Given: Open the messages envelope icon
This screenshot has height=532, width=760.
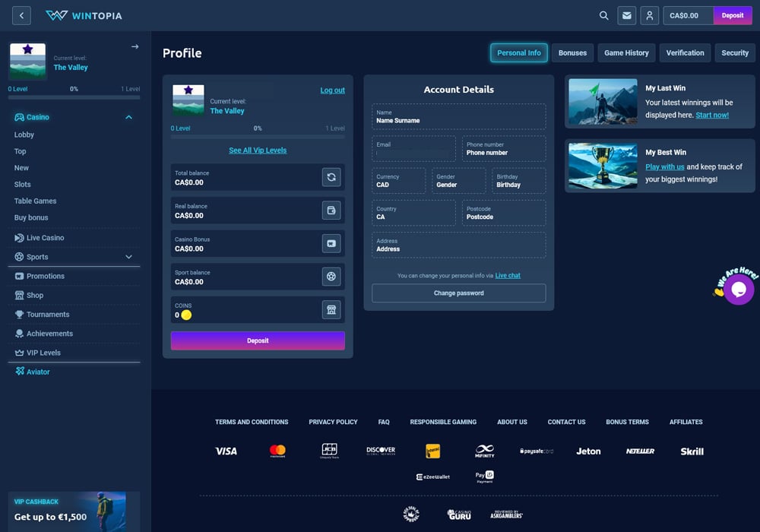Looking at the screenshot, I should point(627,15).
